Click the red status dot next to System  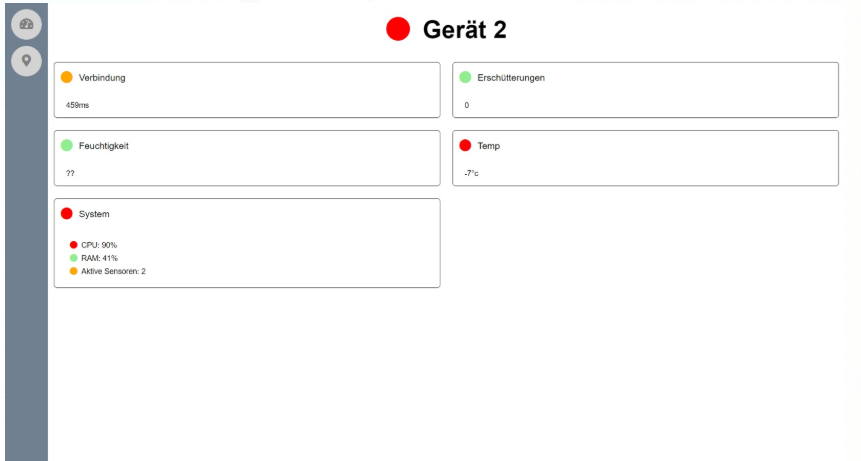click(x=66, y=213)
